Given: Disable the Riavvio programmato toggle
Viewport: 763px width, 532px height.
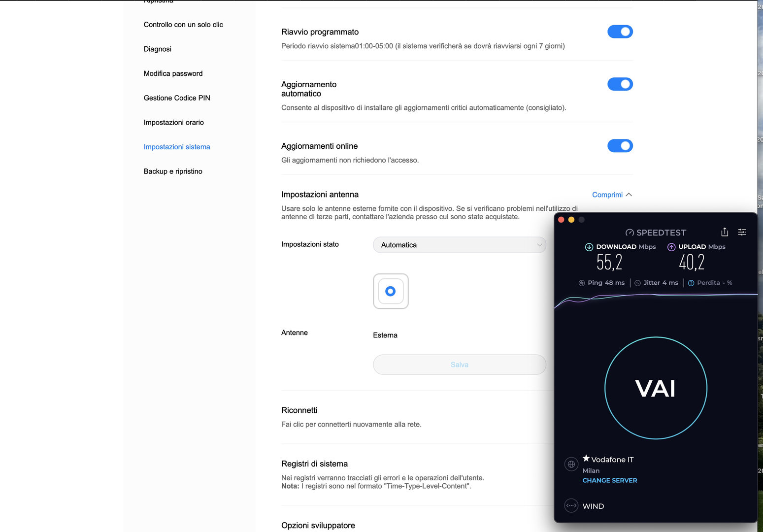Looking at the screenshot, I should click(x=620, y=32).
